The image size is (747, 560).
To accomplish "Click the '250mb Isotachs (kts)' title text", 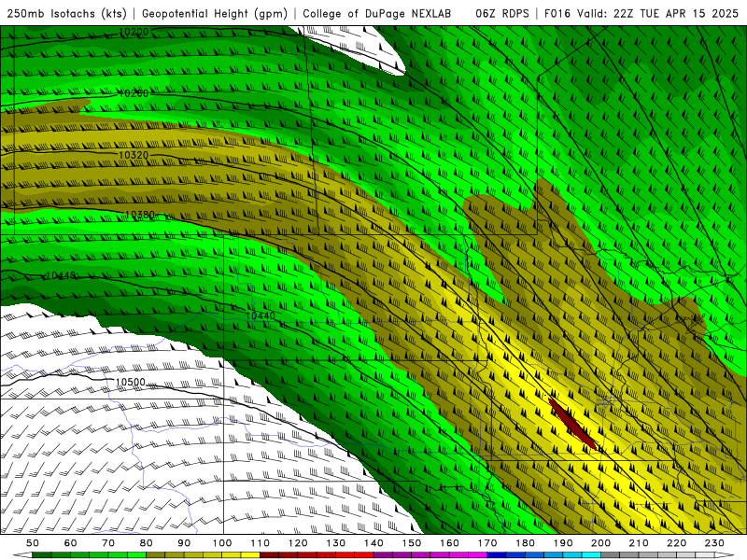I will click(66, 13).
